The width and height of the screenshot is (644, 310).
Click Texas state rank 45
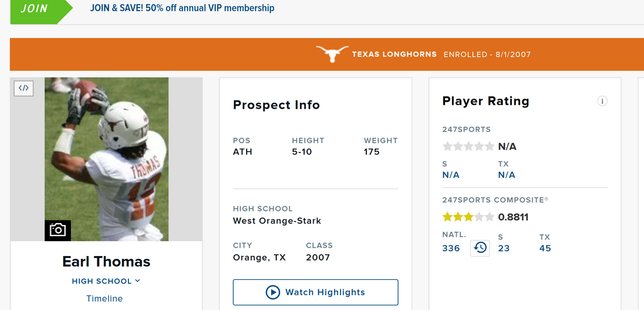coord(545,248)
